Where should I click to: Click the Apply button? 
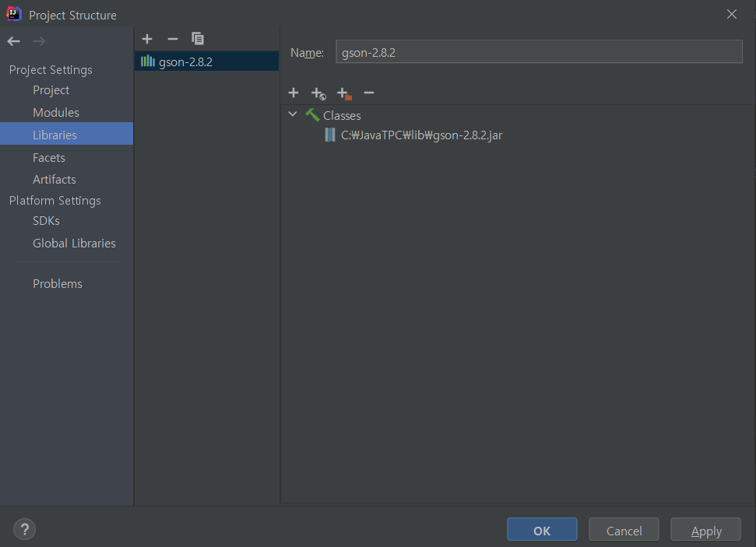pos(706,530)
